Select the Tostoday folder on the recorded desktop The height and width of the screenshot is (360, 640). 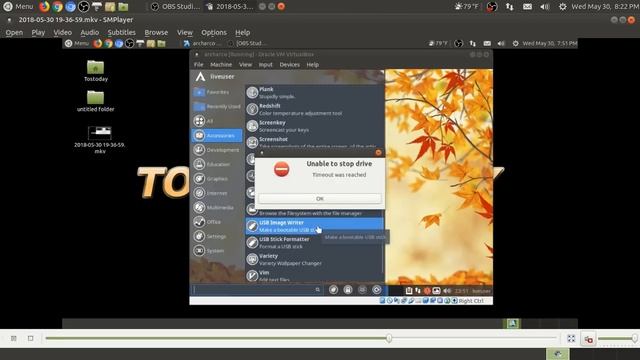[x=96, y=71]
